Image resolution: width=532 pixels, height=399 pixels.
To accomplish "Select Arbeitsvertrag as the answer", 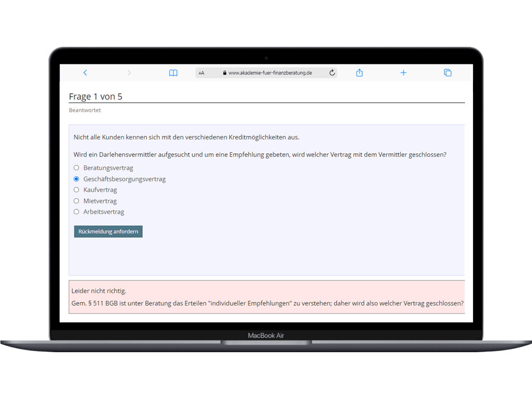I will pyautogui.click(x=77, y=212).
